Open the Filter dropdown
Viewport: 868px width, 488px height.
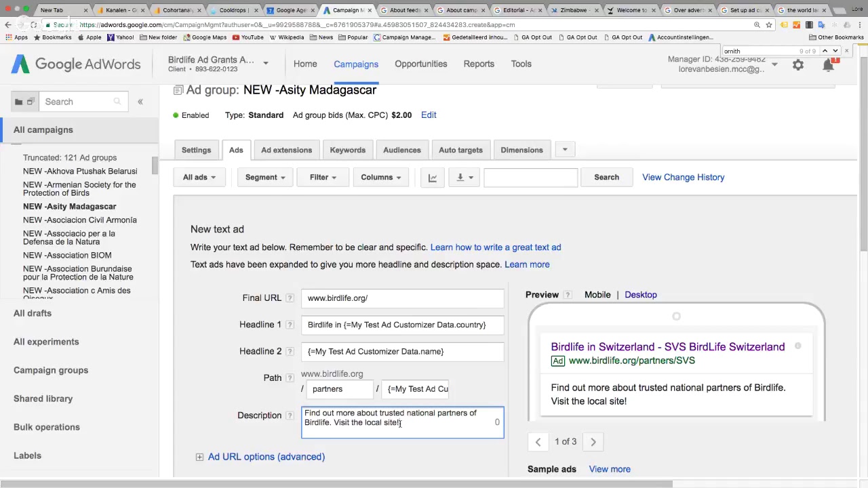[x=323, y=178]
